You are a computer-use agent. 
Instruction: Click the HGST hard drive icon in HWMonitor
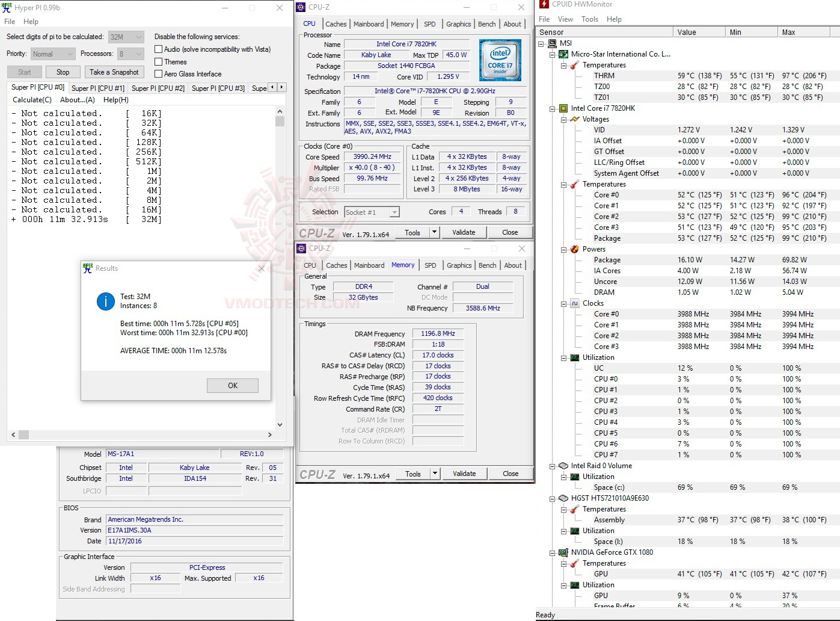pyautogui.click(x=563, y=498)
